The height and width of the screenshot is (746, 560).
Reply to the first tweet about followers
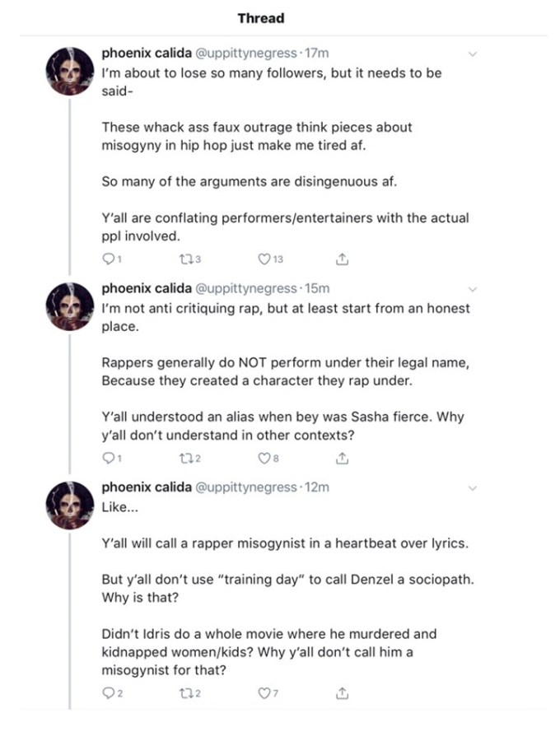click(x=107, y=259)
